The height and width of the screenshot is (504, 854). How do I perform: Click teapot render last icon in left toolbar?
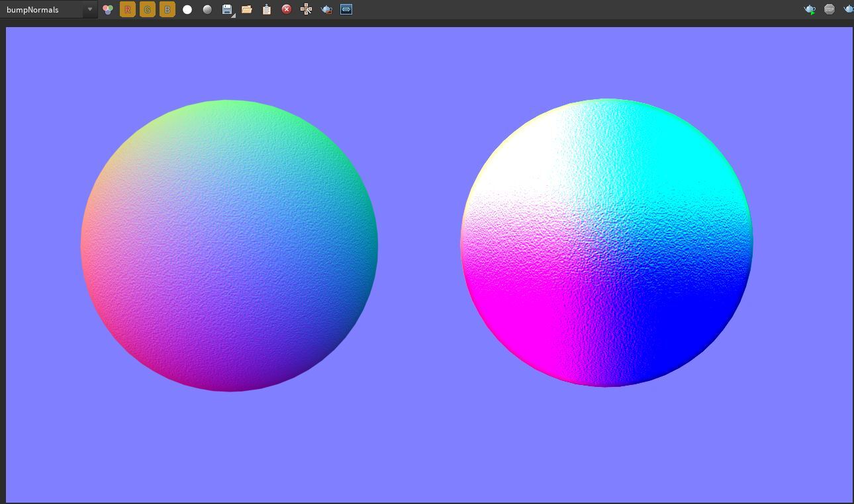click(x=326, y=9)
